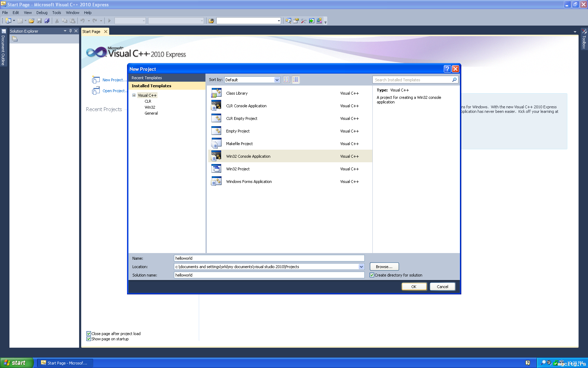Click the New Project toolbar icon

8,21
